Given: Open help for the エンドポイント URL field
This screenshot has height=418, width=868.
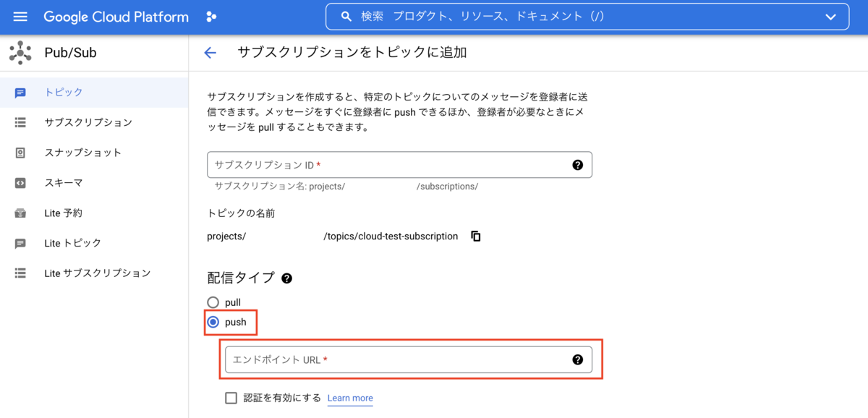Looking at the screenshot, I should [576, 359].
